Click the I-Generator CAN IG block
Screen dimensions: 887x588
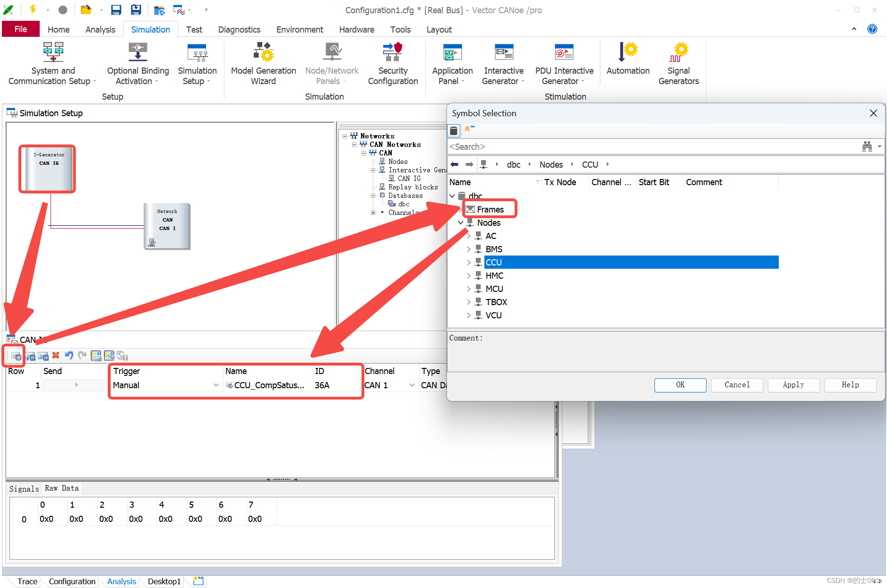click(x=48, y=169)
